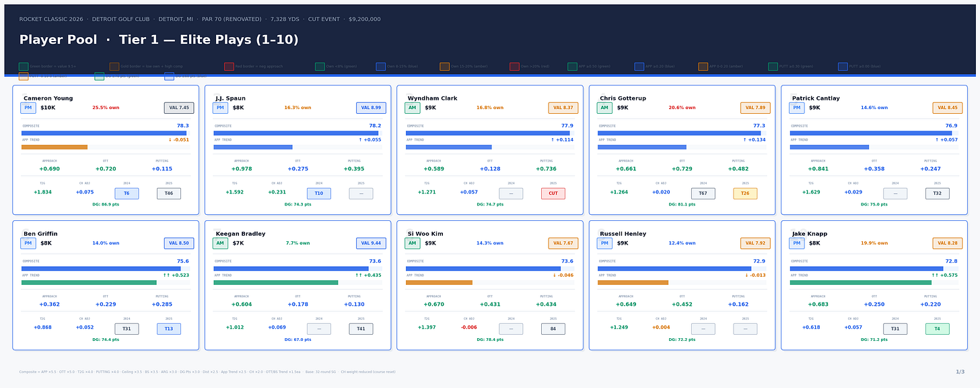The image size is (980, 388).
Task: Click the 84 finish badge for Si Woo Kim
Action: coord(553,329)
